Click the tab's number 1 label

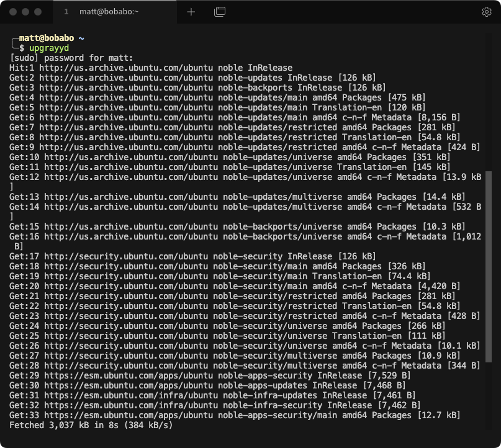click(x=65, y=11)
